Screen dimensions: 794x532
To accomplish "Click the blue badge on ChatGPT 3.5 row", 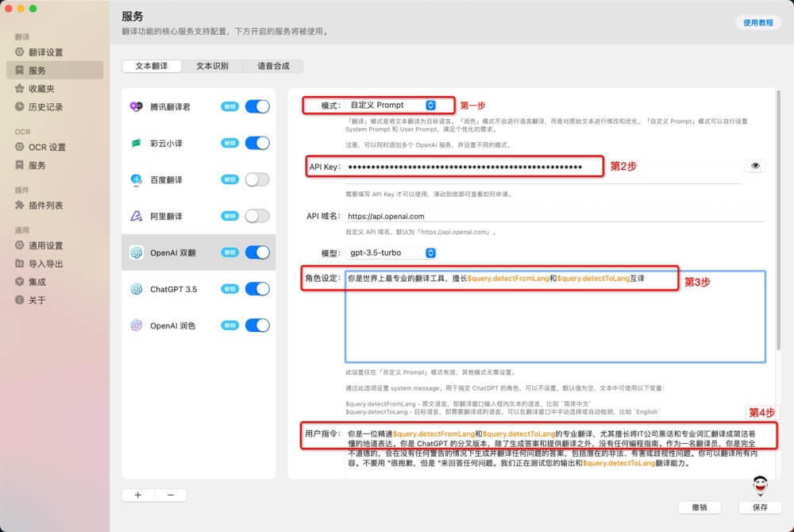I will (230, 289).
